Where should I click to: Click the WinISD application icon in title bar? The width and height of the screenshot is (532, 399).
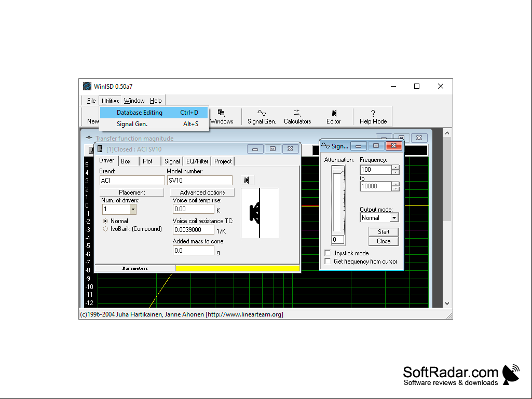click(x=87, y=86)
